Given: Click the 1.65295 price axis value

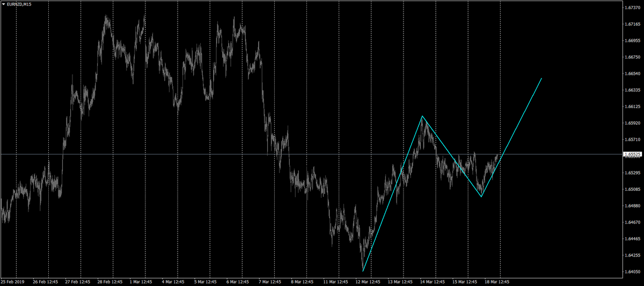Looking at the screenshot, I should pos(632,173).
